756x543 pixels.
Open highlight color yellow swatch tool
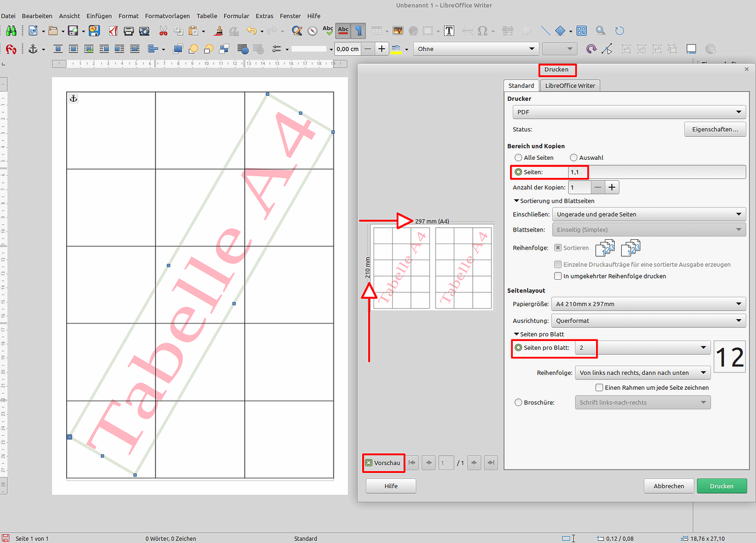(396, 49)
